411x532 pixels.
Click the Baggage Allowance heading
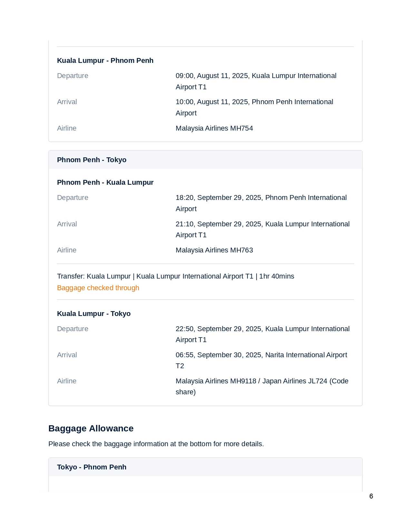coord(91,429)
